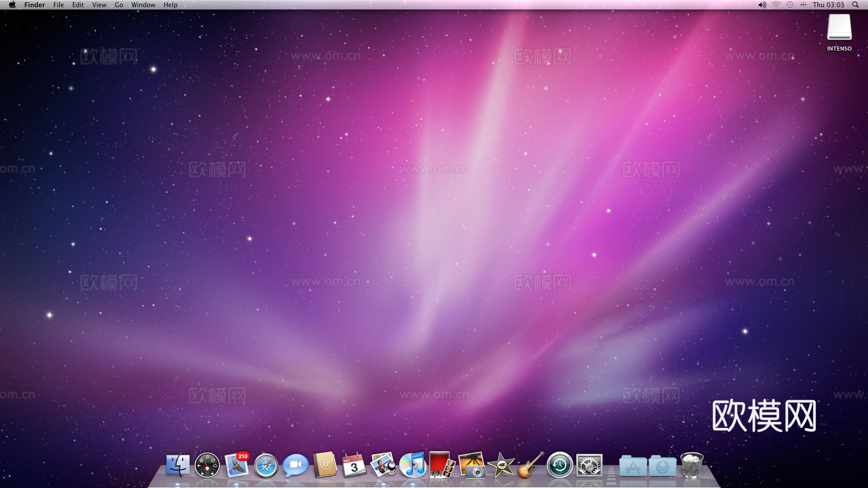Image resolution: width=868 pixels, height=488 pixels.
Task: Launch Safari compass icon in Dock
Action: point(266,465)
